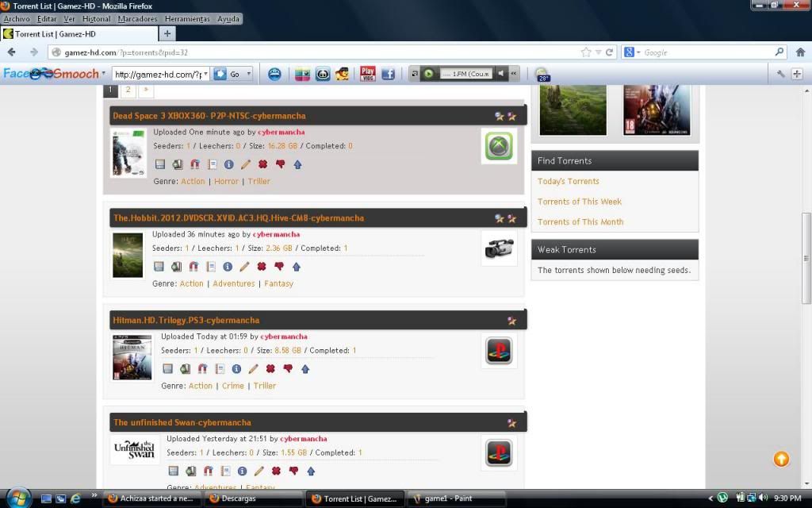Open the Dead Space 3 XBOX360 torrent title
The image size is (812, 508).
[x=209, y=116]
